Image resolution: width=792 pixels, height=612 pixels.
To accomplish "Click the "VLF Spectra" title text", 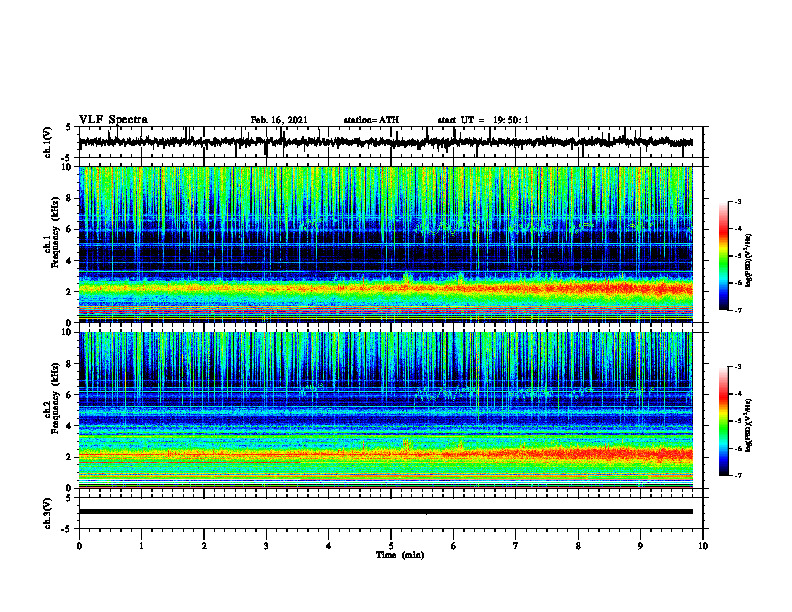I will [x=113, y=120].
